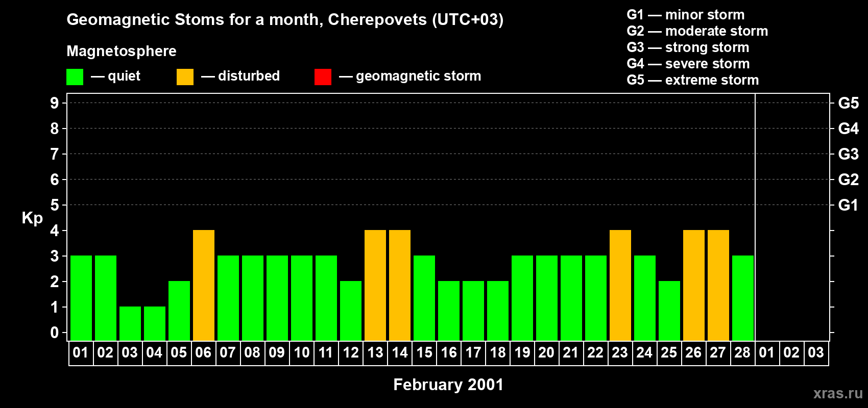The width and height of the screenshot is (868, 408).
Task: Select the green bar for February 03
Action: (130, 323)
